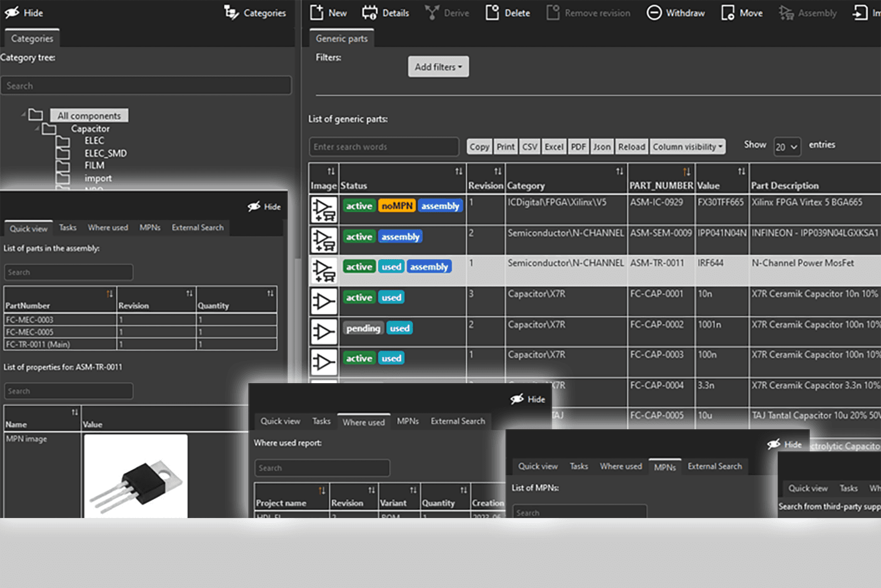The width and height of the screenshot is (881, 588).
Task: Click the assembly image icon for ASM-IC-0929
Action: coord(324,209)
